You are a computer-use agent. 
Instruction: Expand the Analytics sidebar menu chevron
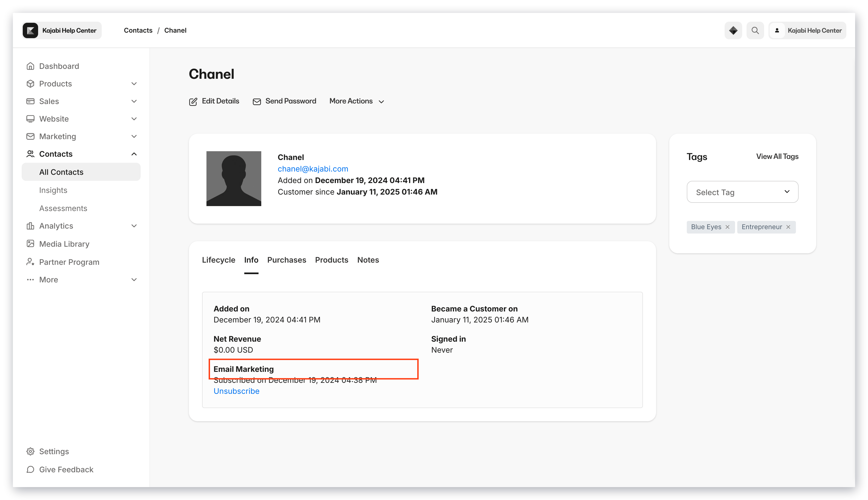point(134,226)
